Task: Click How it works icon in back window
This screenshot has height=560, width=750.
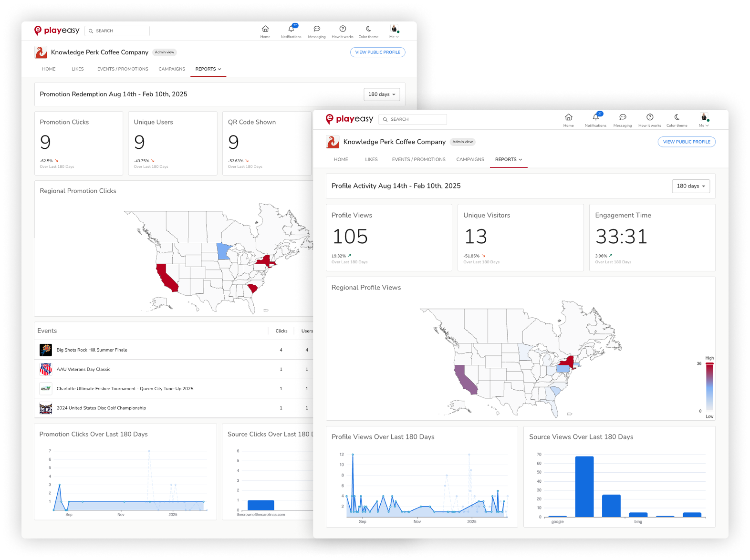Action: [x=343, y=29]
